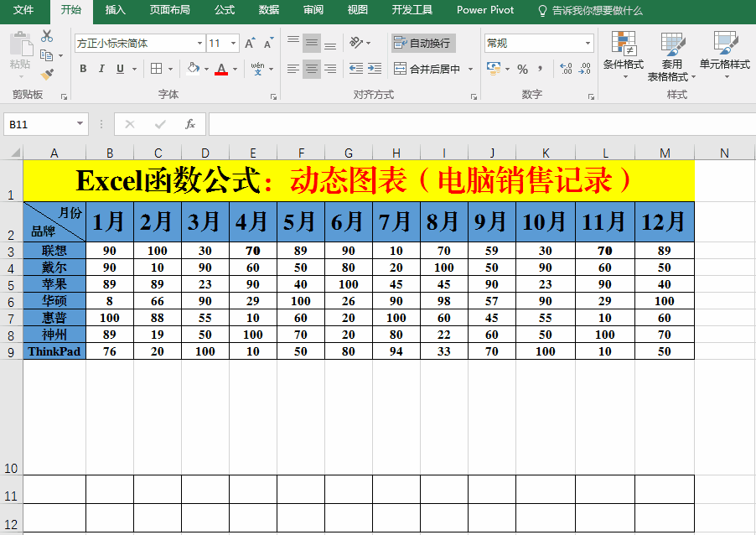The width and height of the screenshot is (756, 535).
Task: Select column header F
Action: (x=301, y=153)
